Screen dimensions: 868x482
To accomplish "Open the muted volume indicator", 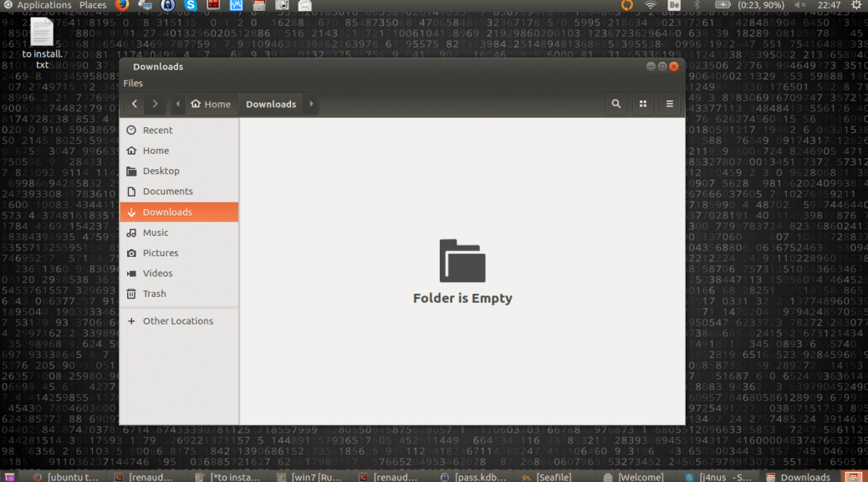I will (800, 5).
